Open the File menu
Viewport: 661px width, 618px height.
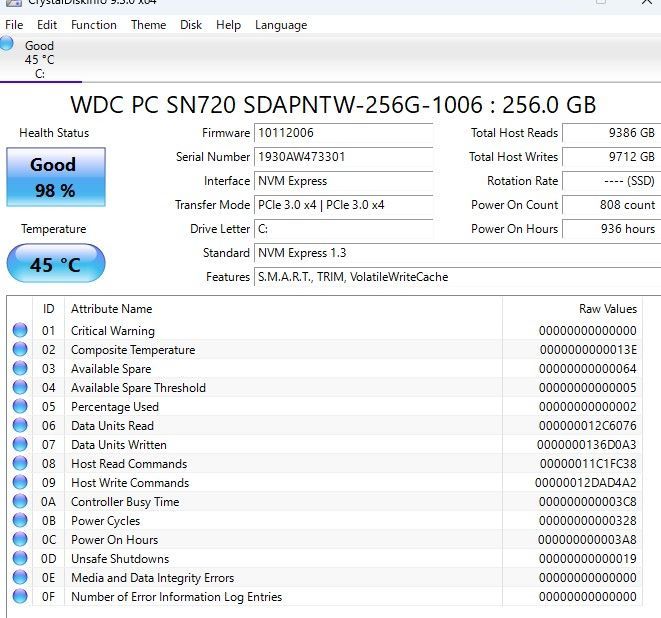pos(14,25)
